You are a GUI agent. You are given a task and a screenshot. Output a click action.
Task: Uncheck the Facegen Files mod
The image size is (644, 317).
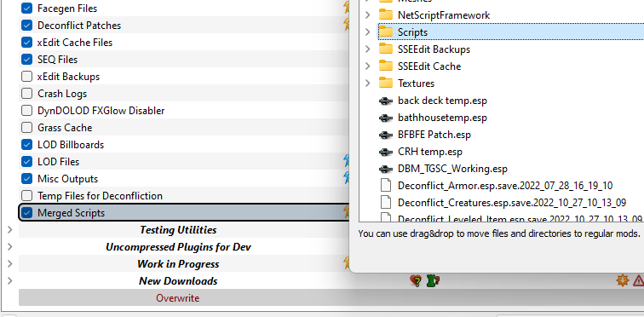pyautogui.click(x=26, y=9)
